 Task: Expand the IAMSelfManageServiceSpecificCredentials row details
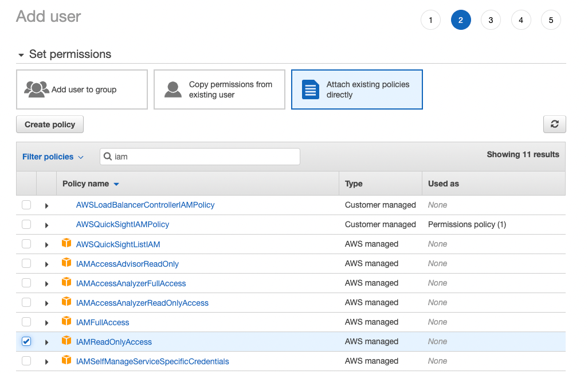46,362
